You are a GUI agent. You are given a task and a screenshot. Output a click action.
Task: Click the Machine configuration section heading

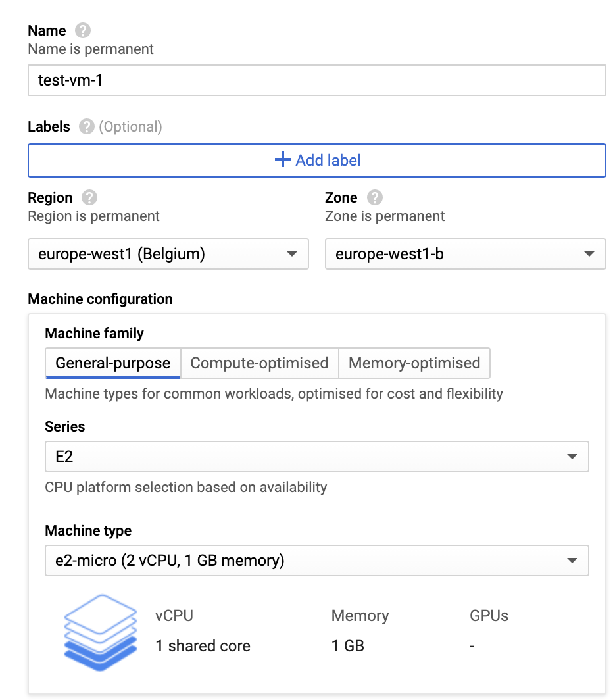point(100,299)
